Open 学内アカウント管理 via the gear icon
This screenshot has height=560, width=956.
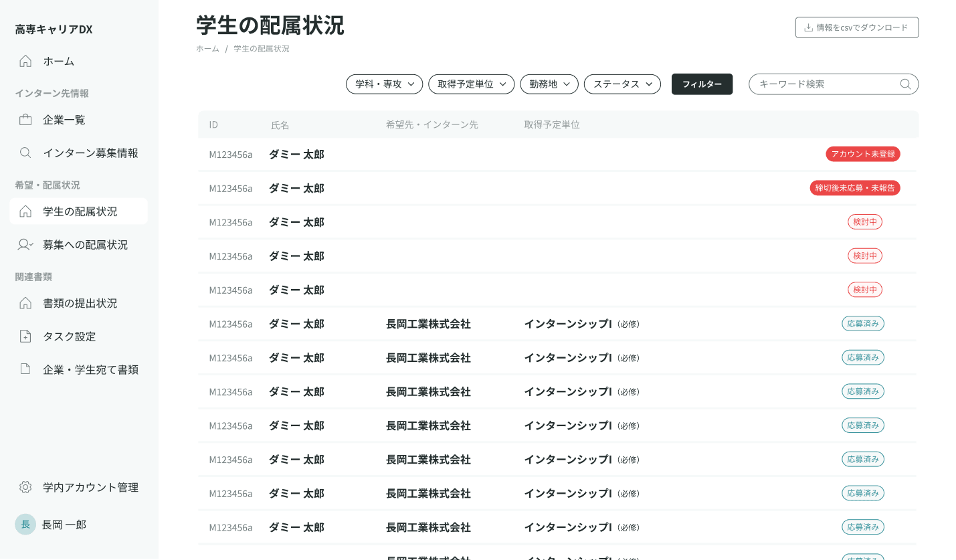coord(25,487)
